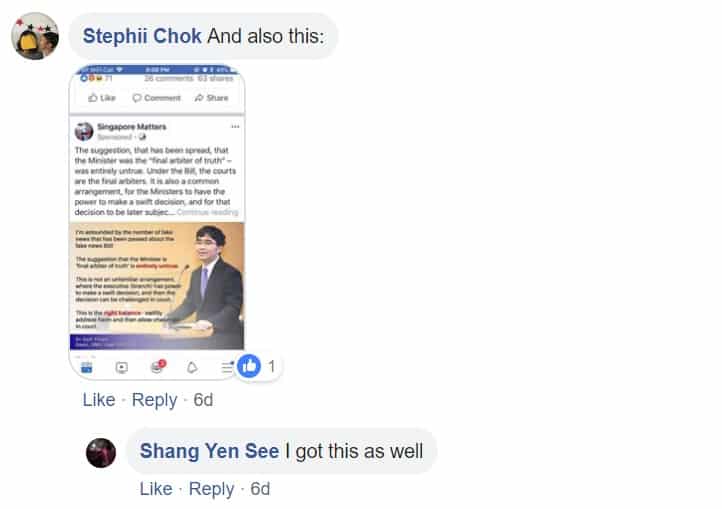722x509 pixels.
Task: Click the Share button in embedded screenshot
Action: pyautogui.click(x=211, y=98)
